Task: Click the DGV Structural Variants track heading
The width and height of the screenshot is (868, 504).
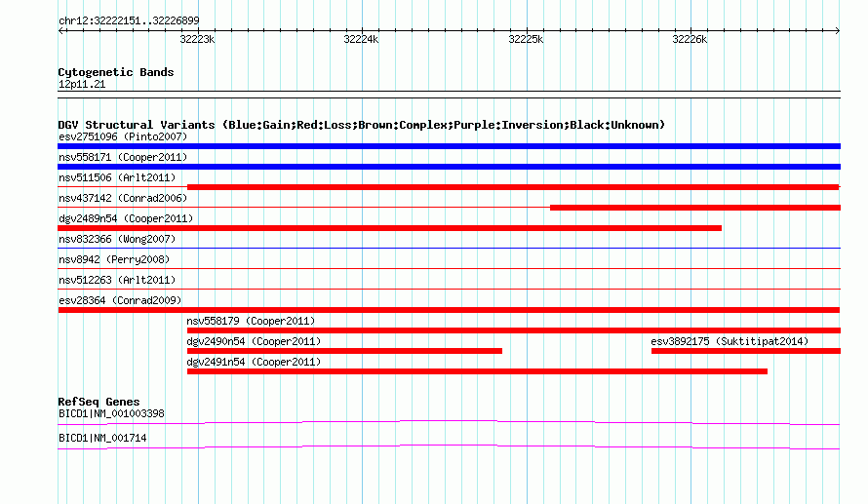Action: coord(362,125)
